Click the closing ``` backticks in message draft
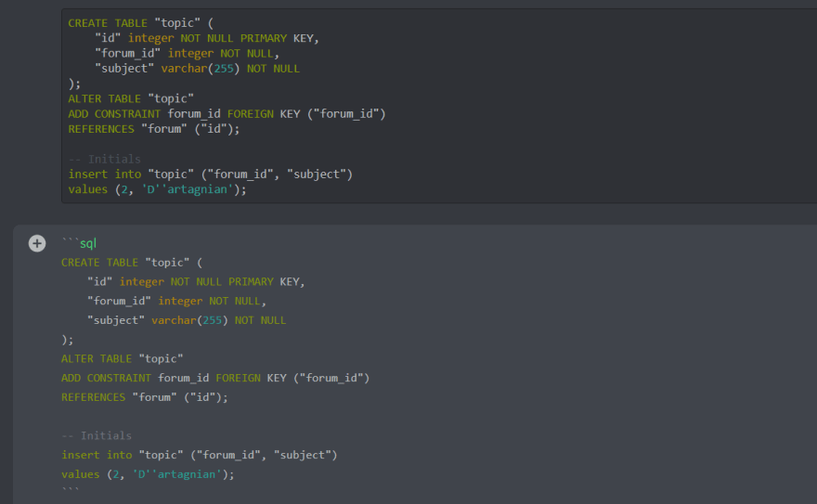The image size is (817, 504). (x=71, y=490)
